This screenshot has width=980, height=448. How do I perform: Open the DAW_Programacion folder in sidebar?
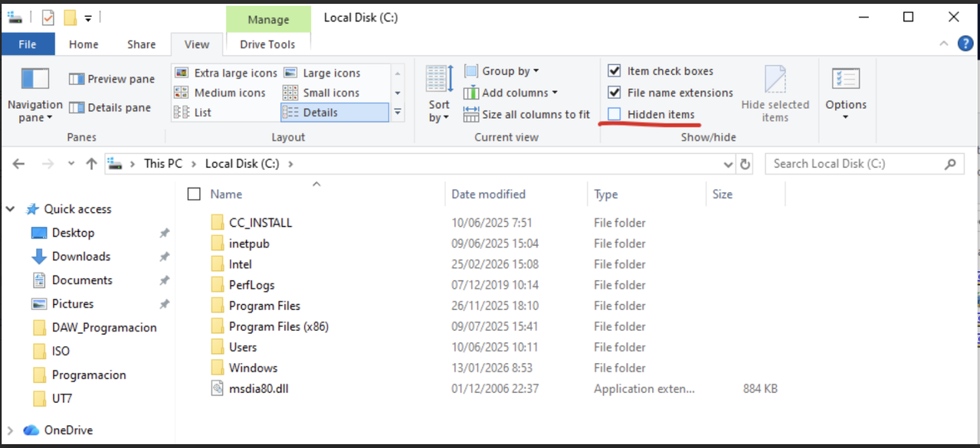pyautogui.click(x=104, y=328)
